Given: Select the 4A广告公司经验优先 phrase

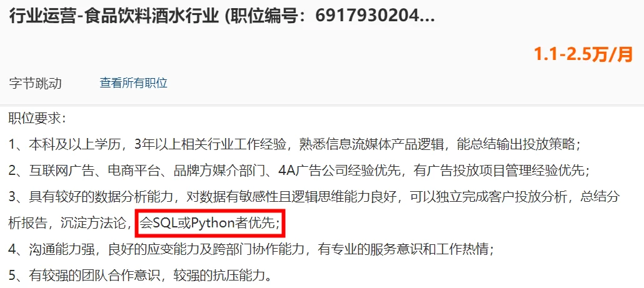Looking at the screenshot, I should [339, 171].
